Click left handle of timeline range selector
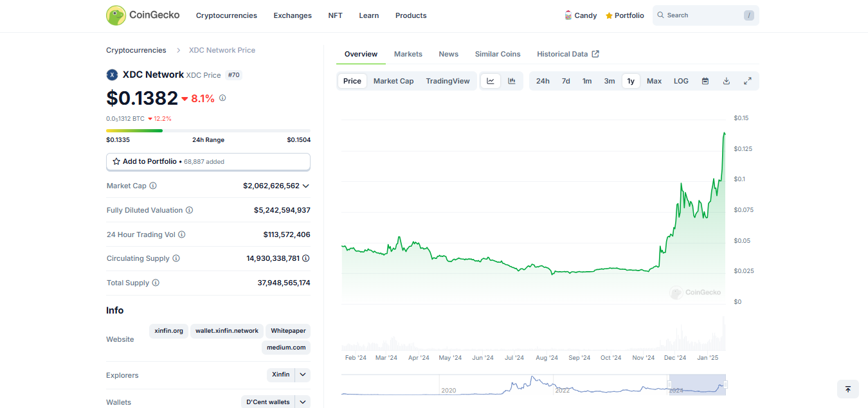Image resolution: width=868 pixels, height=408 pixels. click(x=669, y=384)
